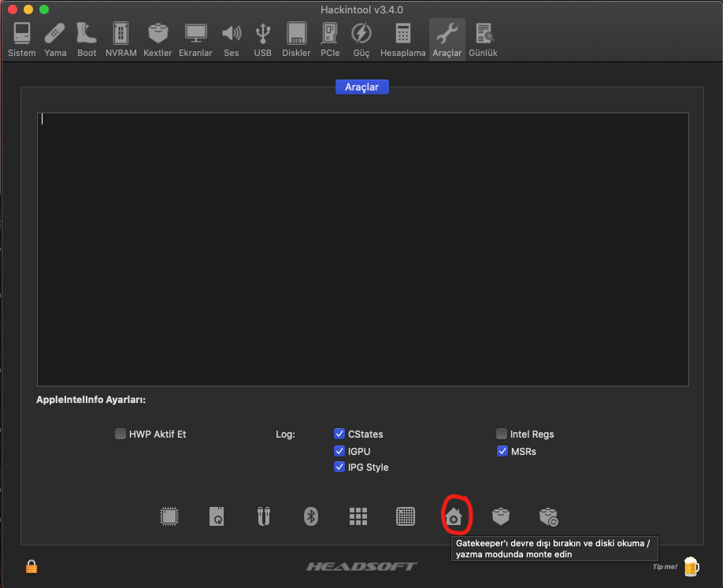The height and width of the screenshot is (588, 723).
Task: Click the Gatekeeper house icon circled in red
Action: click(454, 516)
